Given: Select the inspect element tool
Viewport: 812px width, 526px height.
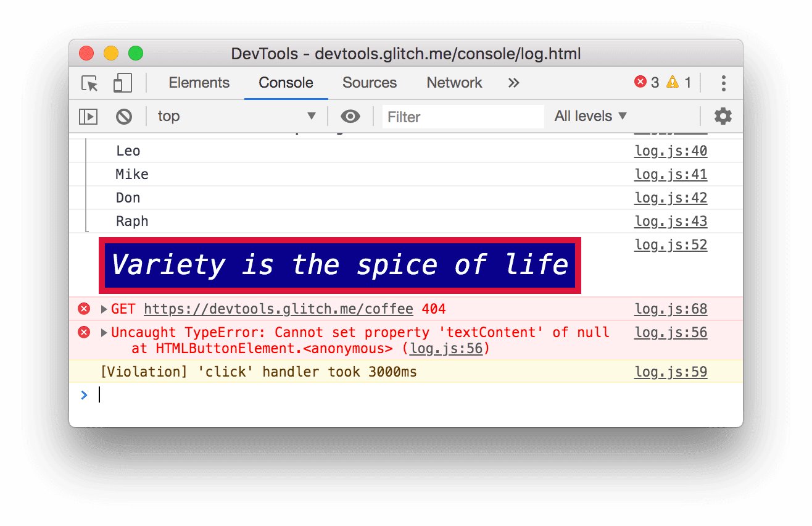Looking at the screenshot, I should (x=89, y=83).
